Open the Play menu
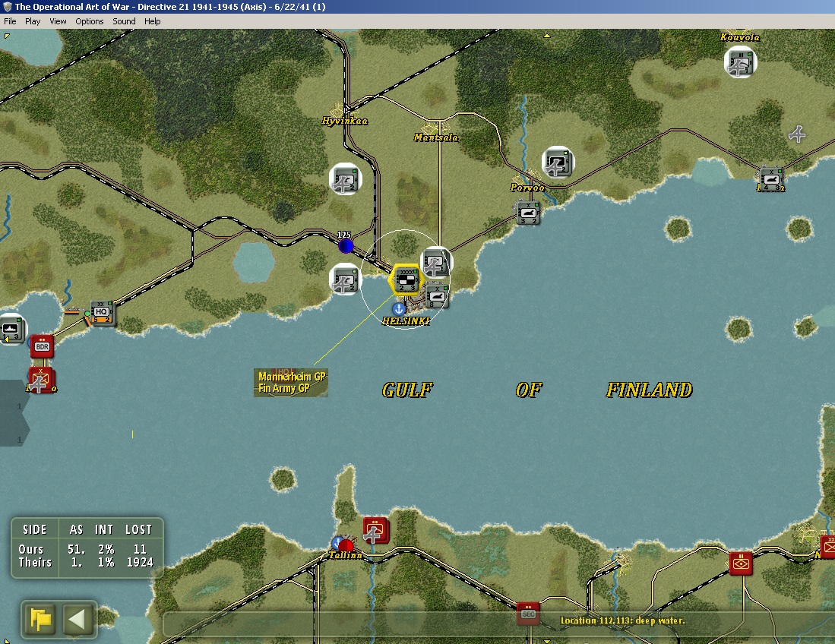Screen dimensions: 835x644 (33, 21)
